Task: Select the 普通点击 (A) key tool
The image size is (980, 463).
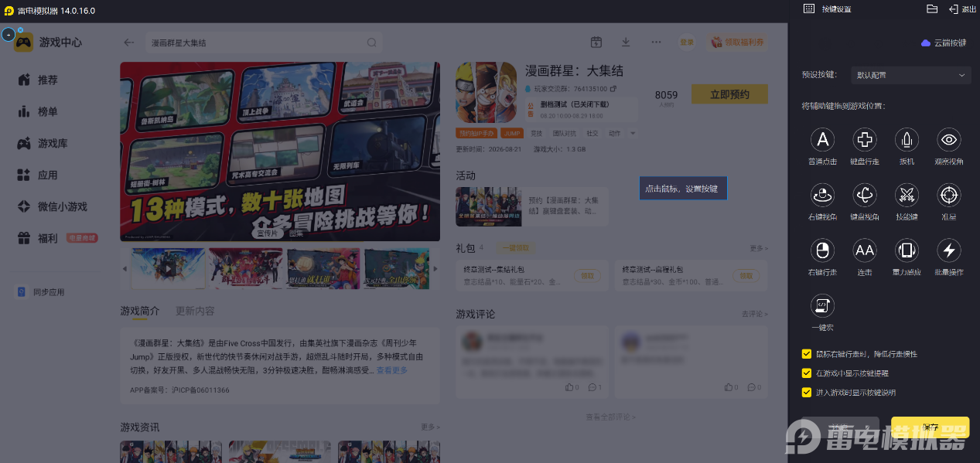Action: tap(823, 139)
